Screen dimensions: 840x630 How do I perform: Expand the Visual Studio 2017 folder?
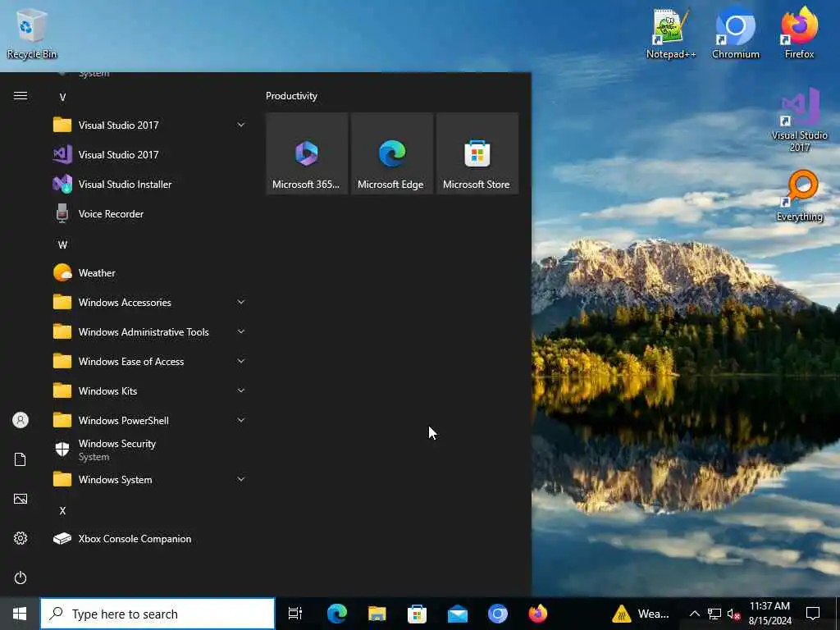pos(150,126)
